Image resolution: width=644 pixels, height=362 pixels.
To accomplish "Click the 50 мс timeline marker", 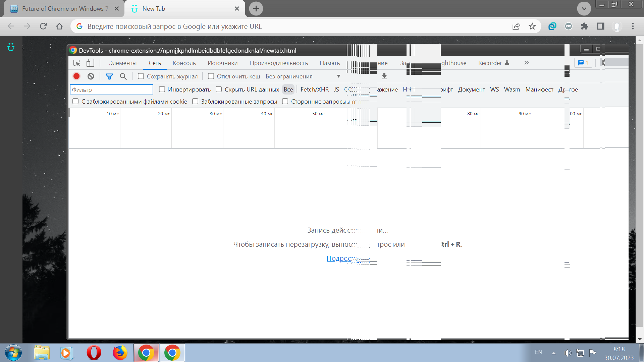I will tap(318, 114).
